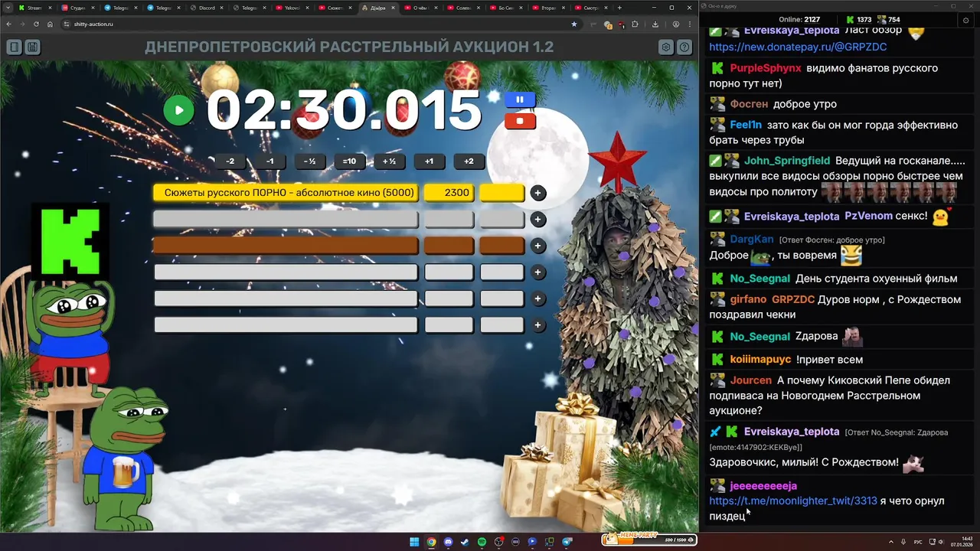Click plus icon on the fifth lot row

538,298
